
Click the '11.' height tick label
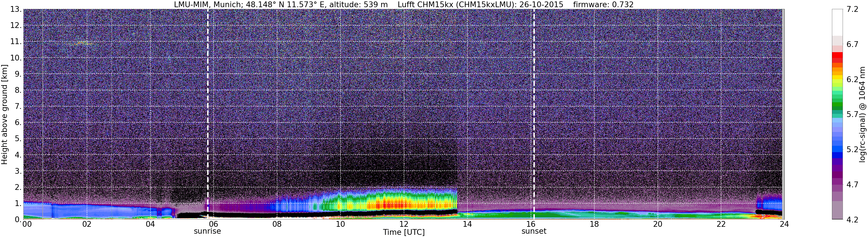pyautogui.click(x=16, y=42)
